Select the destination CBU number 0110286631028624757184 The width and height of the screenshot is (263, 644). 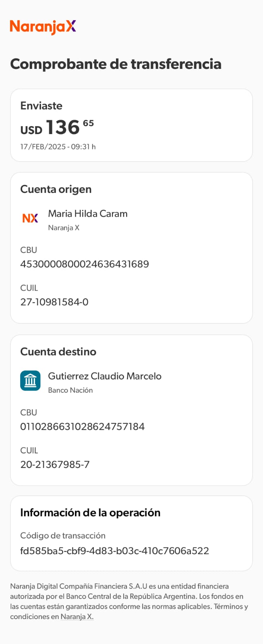point(83,427)
